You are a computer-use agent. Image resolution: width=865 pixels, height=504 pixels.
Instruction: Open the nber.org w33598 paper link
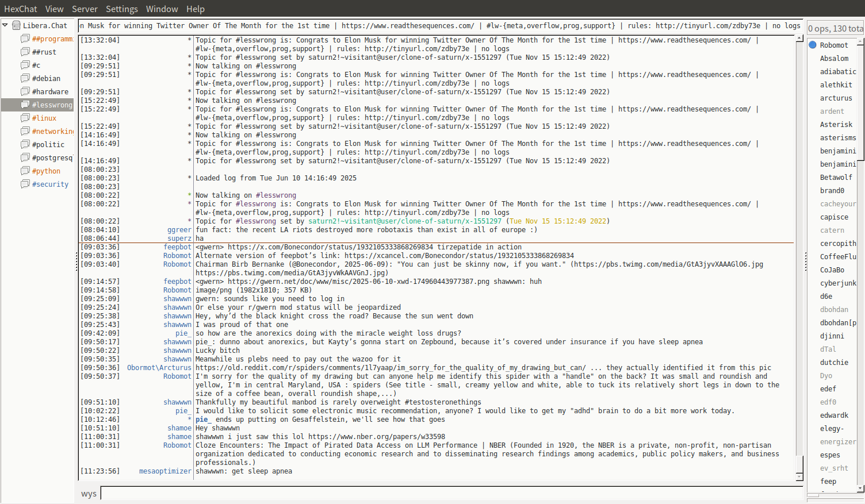tap(376, 437)
